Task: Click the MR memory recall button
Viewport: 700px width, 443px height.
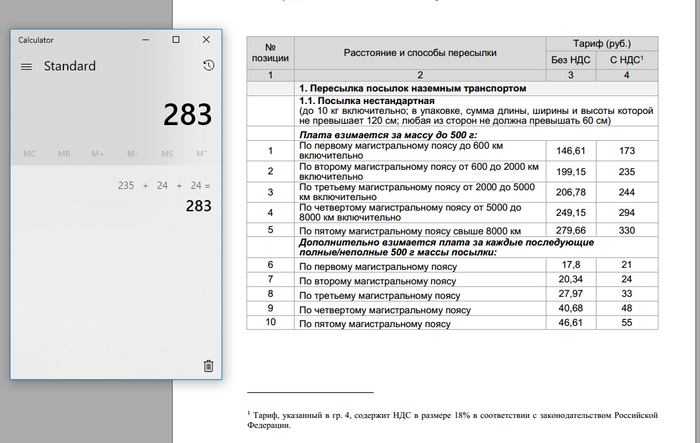Action: pos(64,154)
